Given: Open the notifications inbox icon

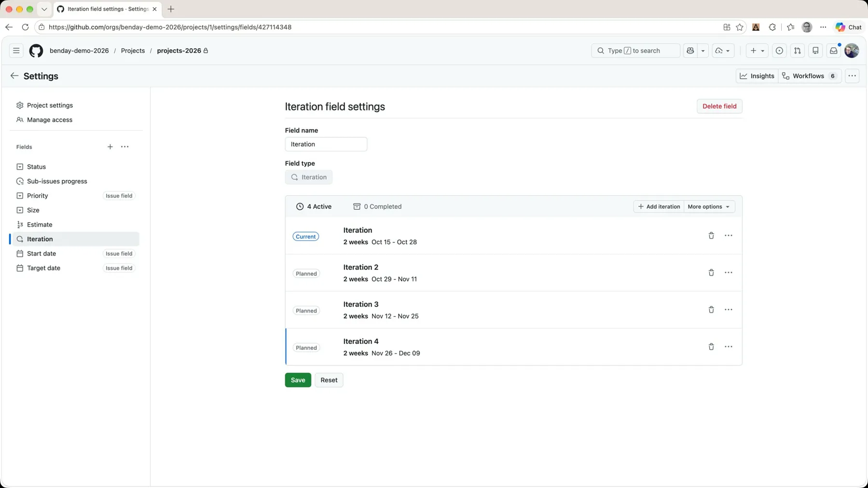Looking at the screenshot, I should point(834,51).
